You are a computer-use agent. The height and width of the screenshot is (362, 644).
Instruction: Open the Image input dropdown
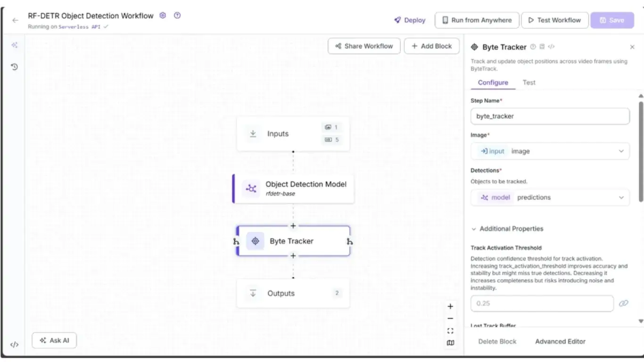(550, 151)
